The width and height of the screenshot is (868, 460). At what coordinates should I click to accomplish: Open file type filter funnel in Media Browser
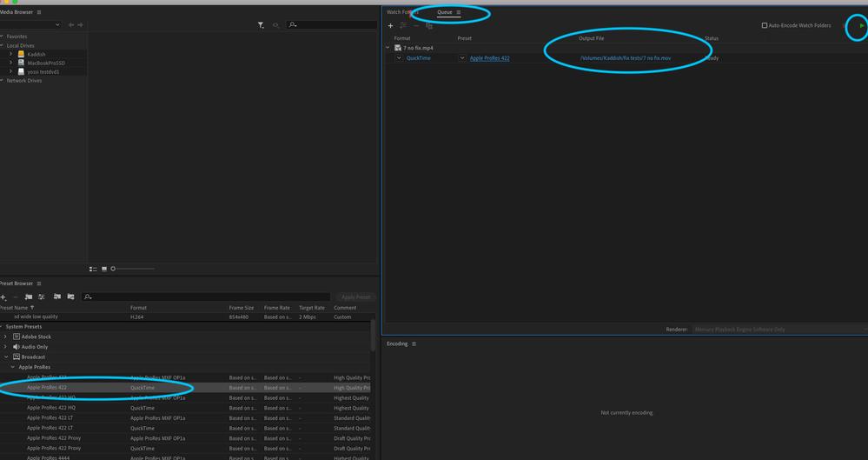click(x=261, y=25)
